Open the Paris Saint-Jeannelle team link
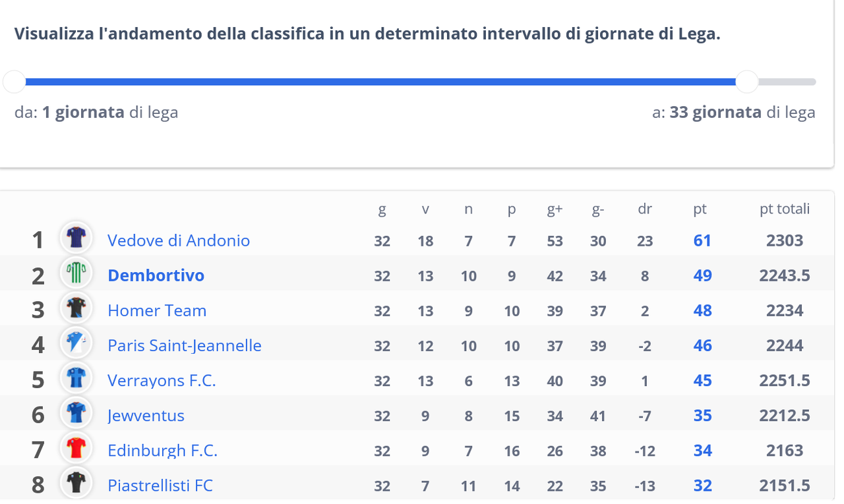The image size is (844, 504). [185, 345]
